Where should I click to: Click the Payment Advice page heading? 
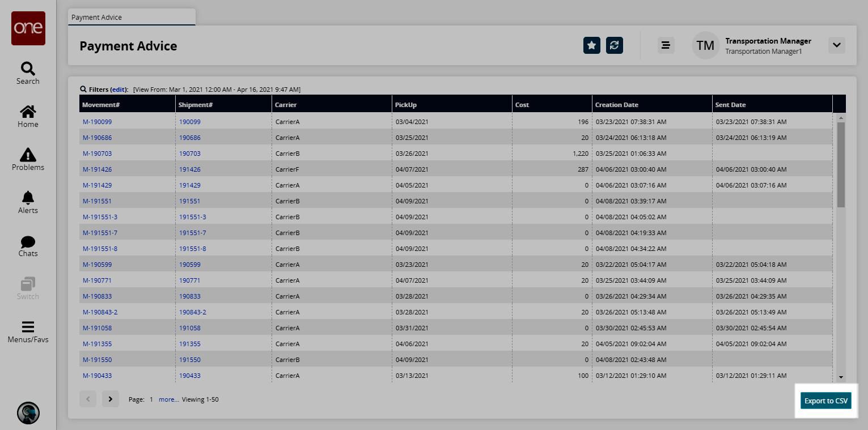pos(128,46)
